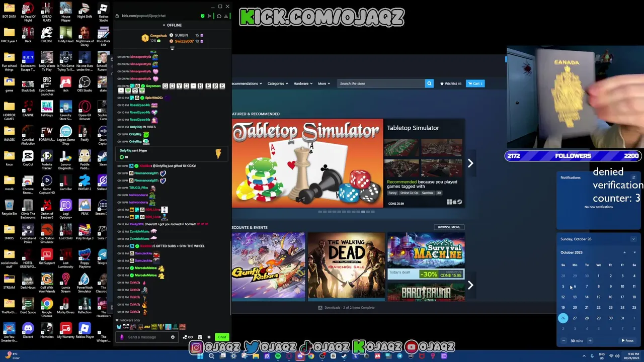Open Spotify from the taskbar
The width and height of the screenshot is (644, 362).
[x=278, y=356]
